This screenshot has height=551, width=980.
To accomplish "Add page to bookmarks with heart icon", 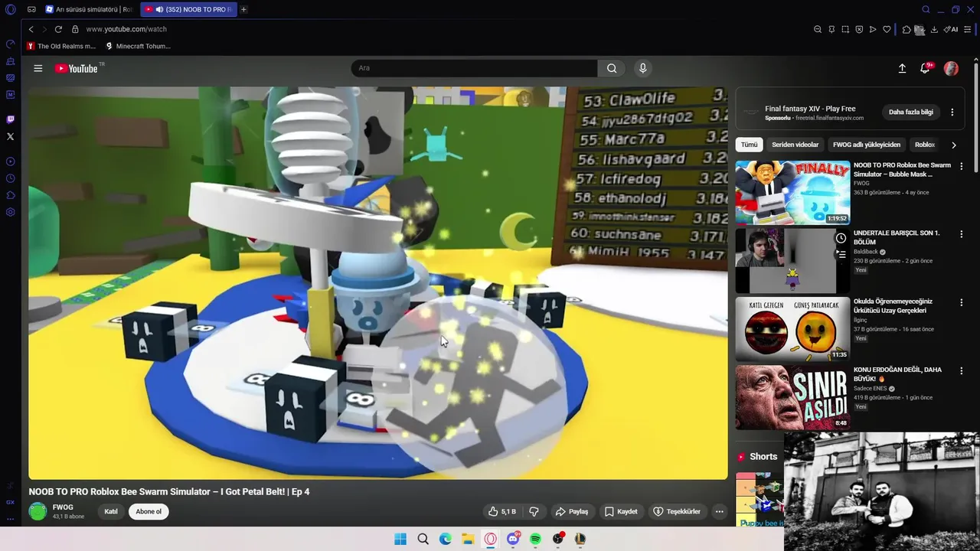I will coord(887,29).
